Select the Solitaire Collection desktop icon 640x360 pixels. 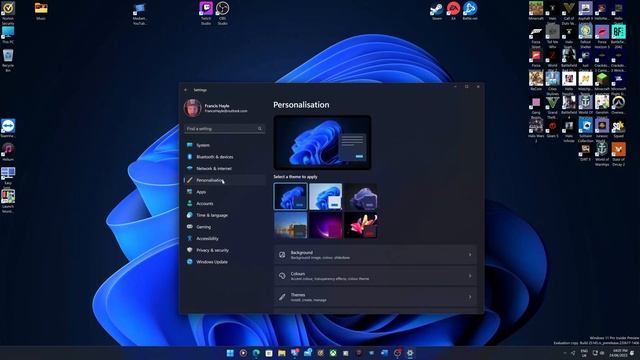click(585, 130)
